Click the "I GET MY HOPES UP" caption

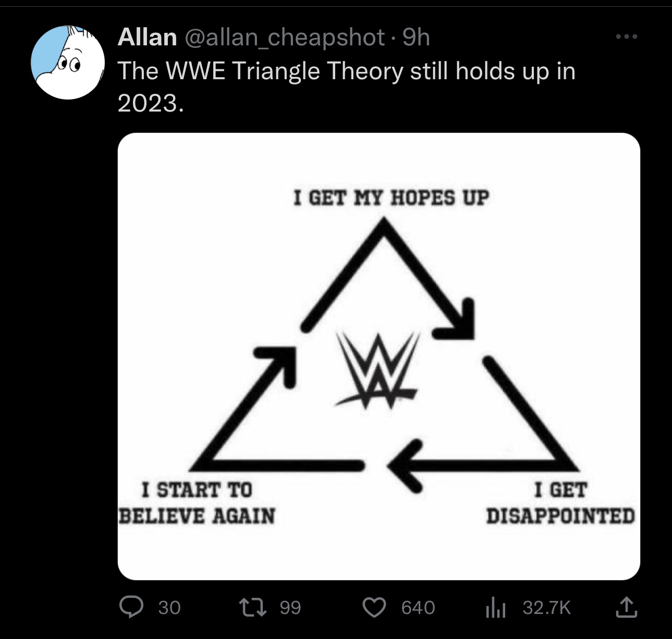pos(391,198)
